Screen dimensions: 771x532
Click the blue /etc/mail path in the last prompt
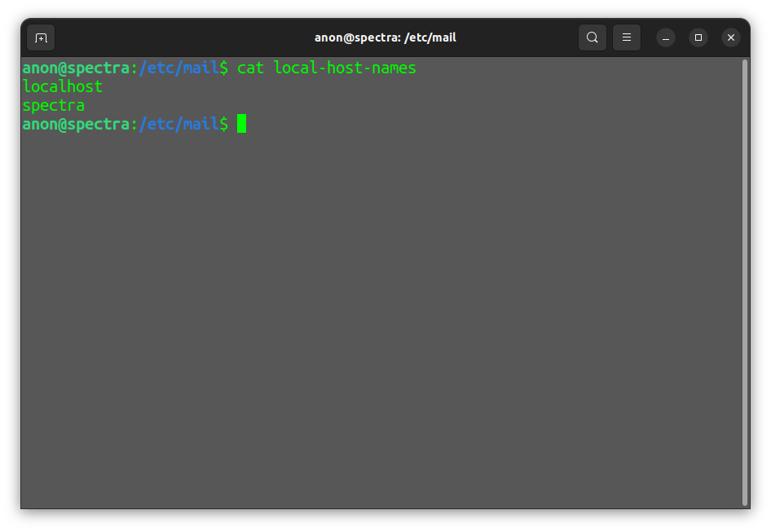pyautogui.click(x=178, y=124)
